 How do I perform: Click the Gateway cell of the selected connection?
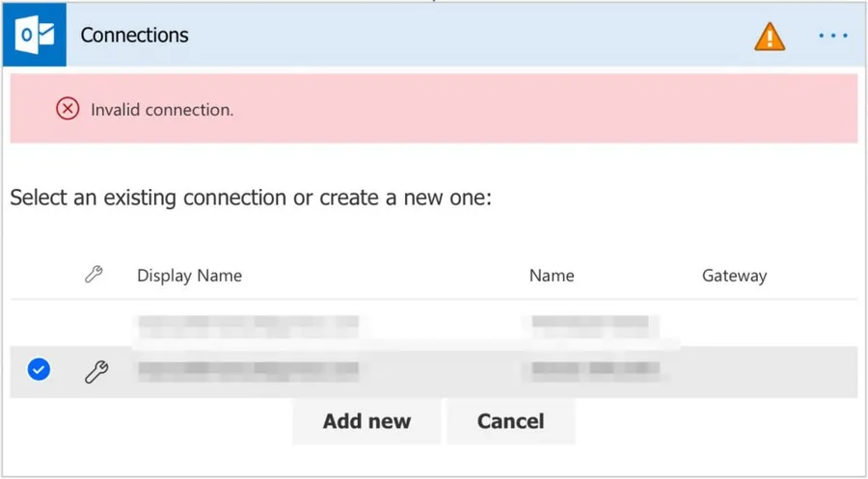734,370
